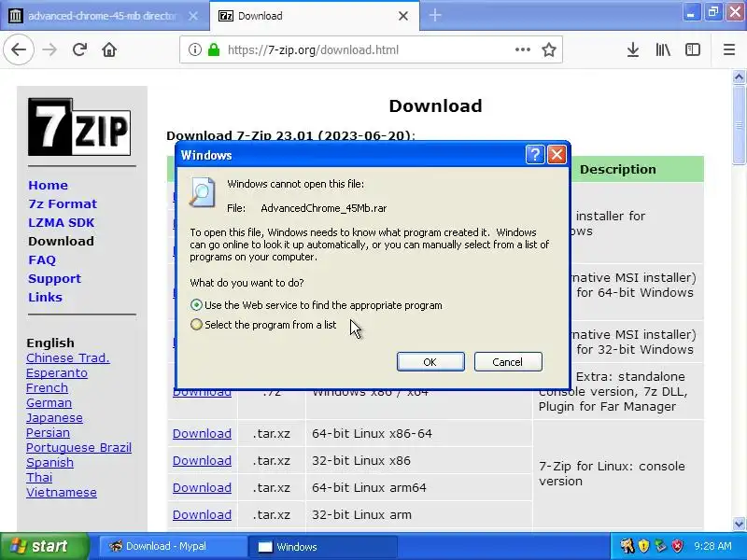The width and height of the screenshot is (747, 560).
Task: Click the file name AdvancedChrome_45Mb.rar
Action: 323,208
